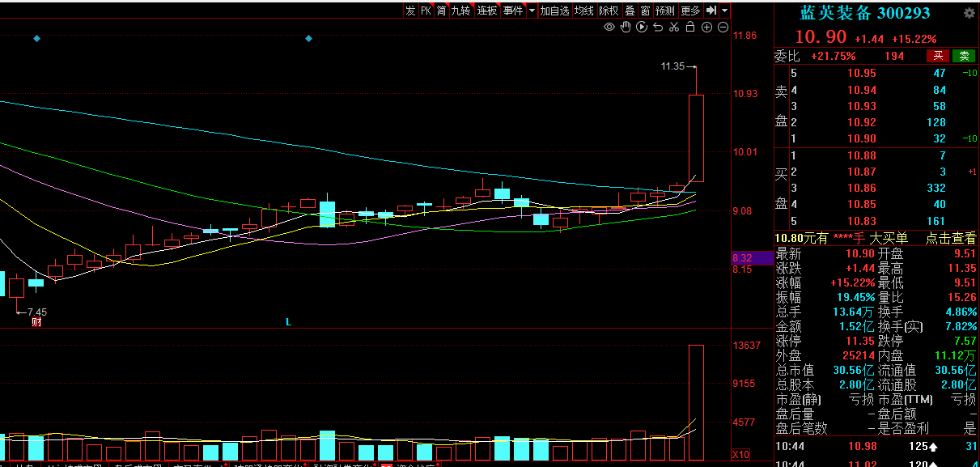Click the 换手 4.86% value
The height and width of the screenshot is (467, 980).
coord(961,312)
